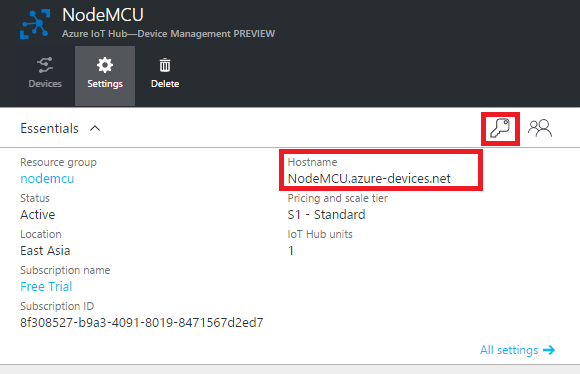Select the Devices toolbar icon
This screenshot has height=374, width=580.
(45, 65)
